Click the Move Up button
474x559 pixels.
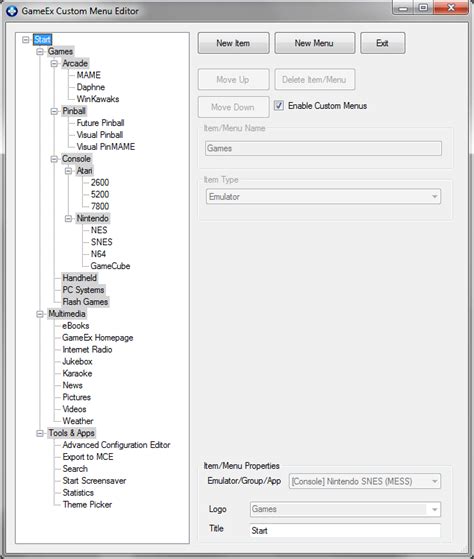coord(233,80)
